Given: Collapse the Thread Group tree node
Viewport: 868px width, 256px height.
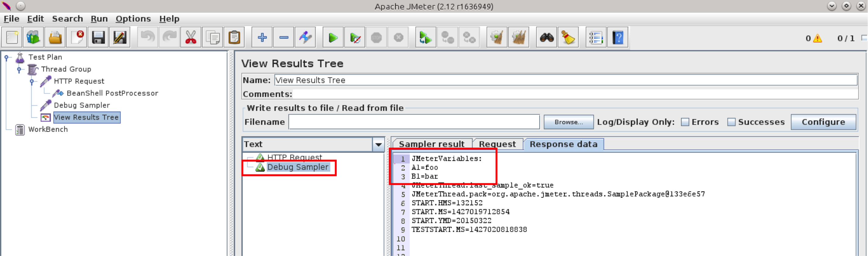Looking at the screenshot, I should click(x=20, y=70).
